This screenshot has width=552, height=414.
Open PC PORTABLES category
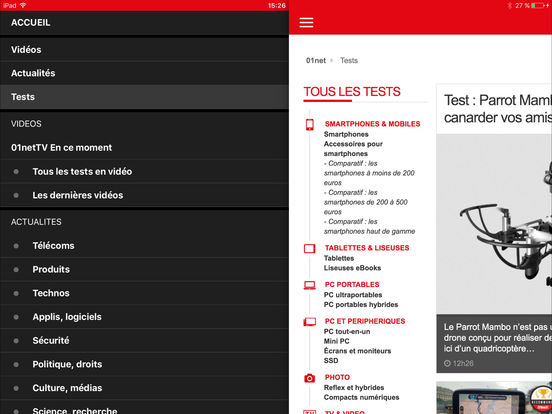[352, 284]
